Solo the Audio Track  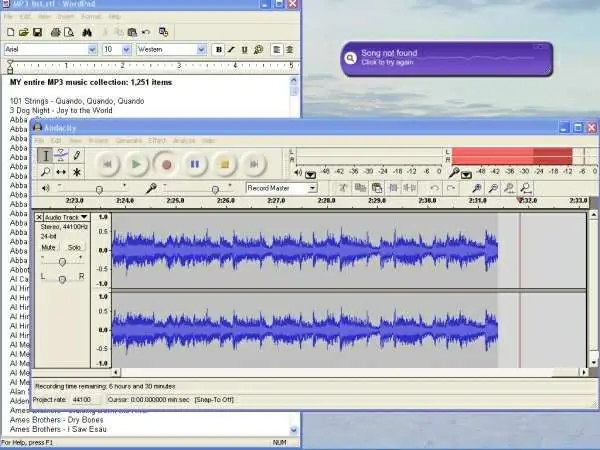pos(74,247)
